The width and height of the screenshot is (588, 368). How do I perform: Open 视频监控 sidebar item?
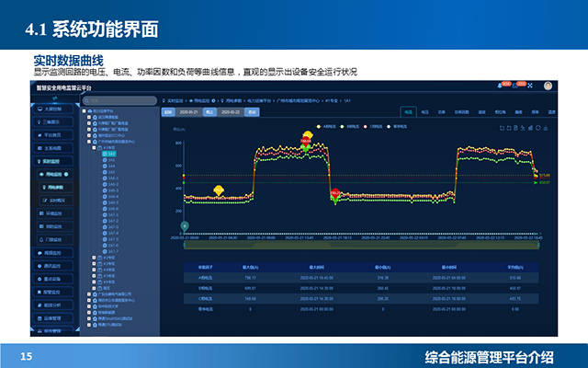pos(53,253)
